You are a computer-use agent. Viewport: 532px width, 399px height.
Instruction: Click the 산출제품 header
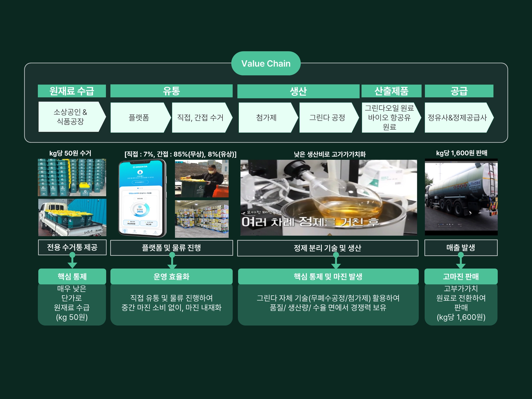[x=391, y=91]
